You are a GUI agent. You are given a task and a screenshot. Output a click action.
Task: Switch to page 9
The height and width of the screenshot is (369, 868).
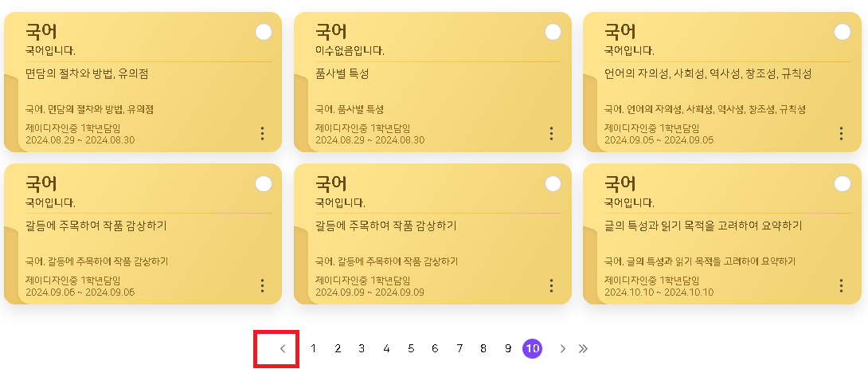point(508,349)
